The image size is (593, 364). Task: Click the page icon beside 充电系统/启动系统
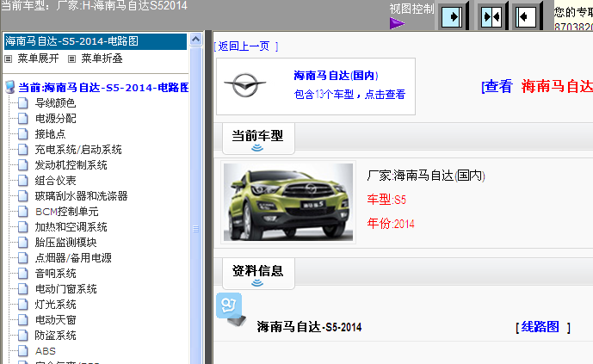23,150
